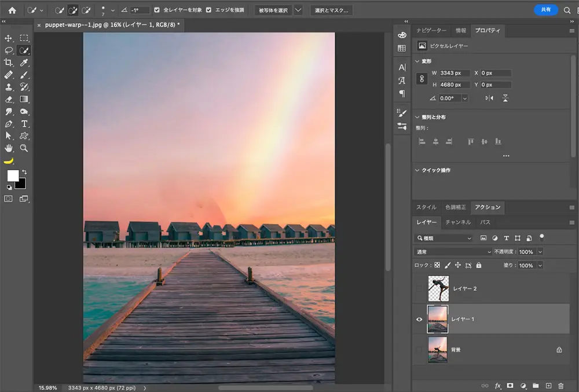Toggle エッジを強調 checkbox
This screenshot has width=579, height=392.
[208, 10]
